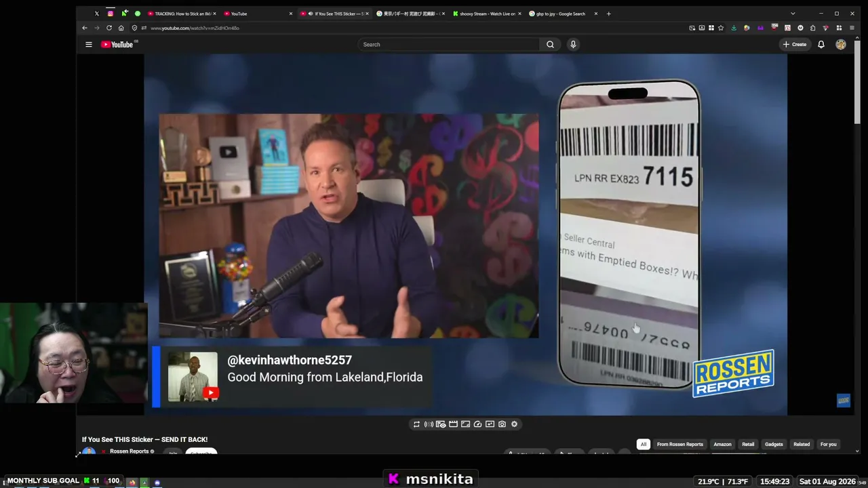Open the browser home page icon

click(x=121, y=28)
